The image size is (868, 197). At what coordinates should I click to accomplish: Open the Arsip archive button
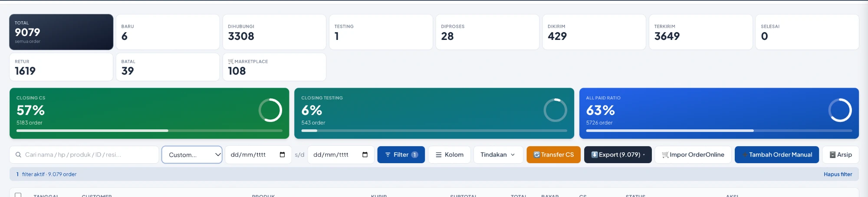point(841,155)
